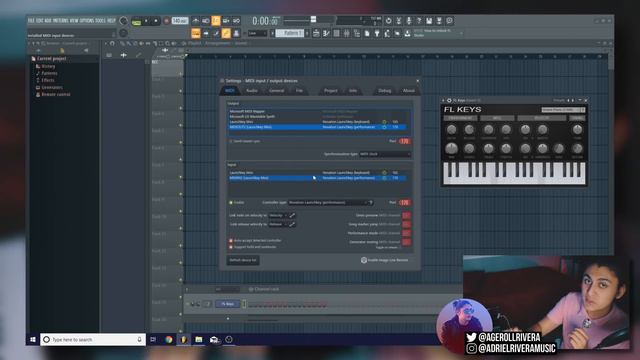Open the Synchronization type dropdown
Screen dimensions: 640x360
[x=384, y=154]
